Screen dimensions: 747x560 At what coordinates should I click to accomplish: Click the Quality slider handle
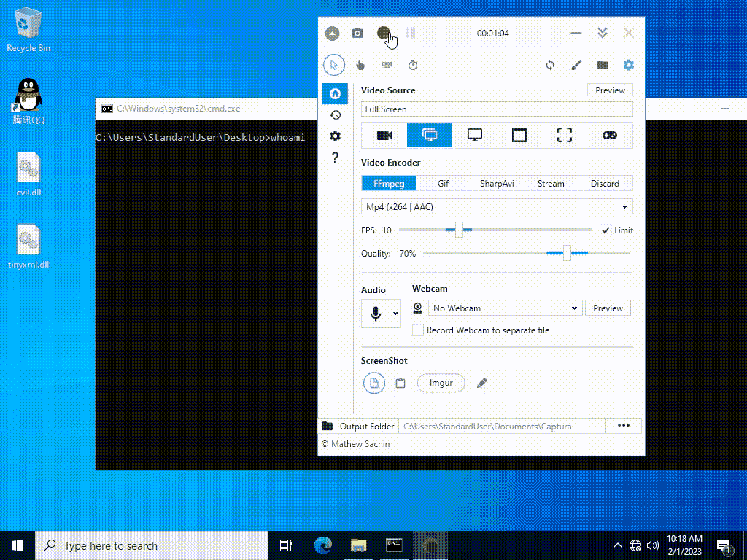(567, 253)
